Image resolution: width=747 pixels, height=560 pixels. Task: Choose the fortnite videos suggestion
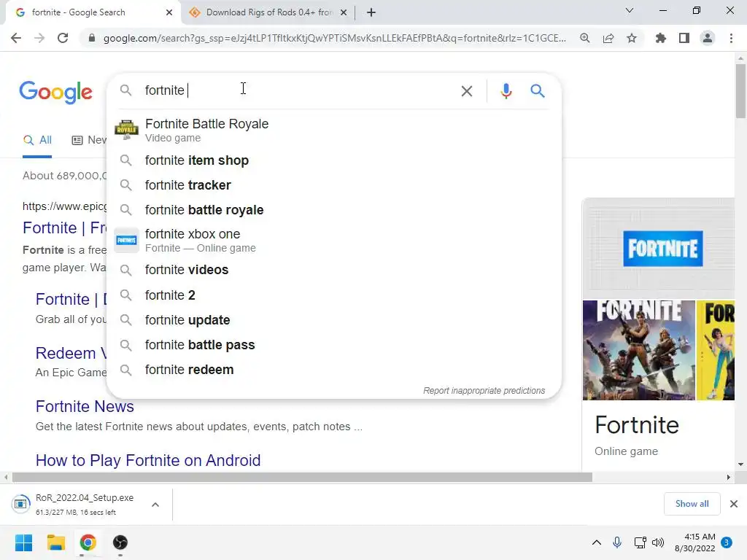pyautogui.click(x=333, y=270)
